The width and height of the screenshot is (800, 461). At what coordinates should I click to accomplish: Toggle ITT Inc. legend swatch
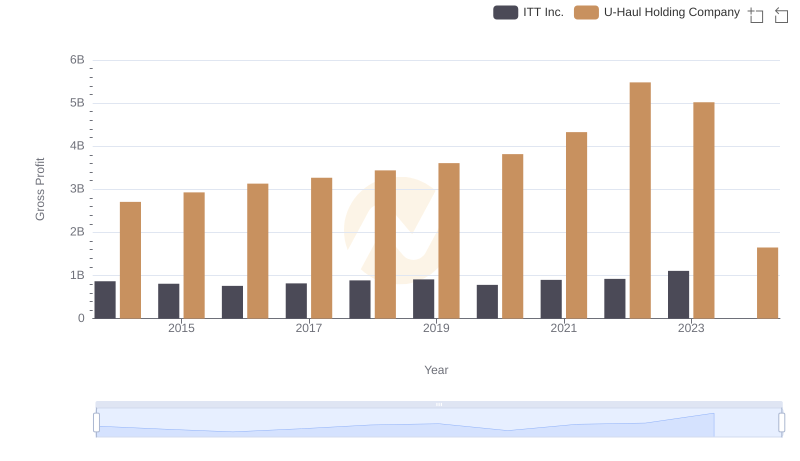click(x=505, y=12)
